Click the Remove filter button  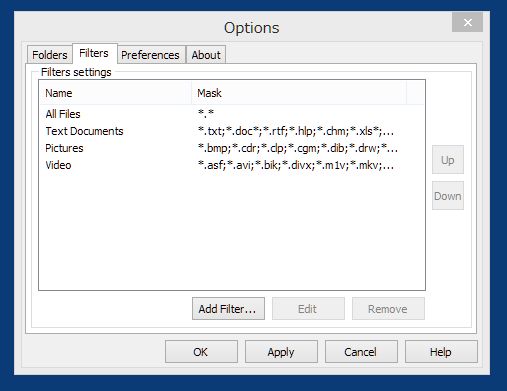[x=388, y=309]
